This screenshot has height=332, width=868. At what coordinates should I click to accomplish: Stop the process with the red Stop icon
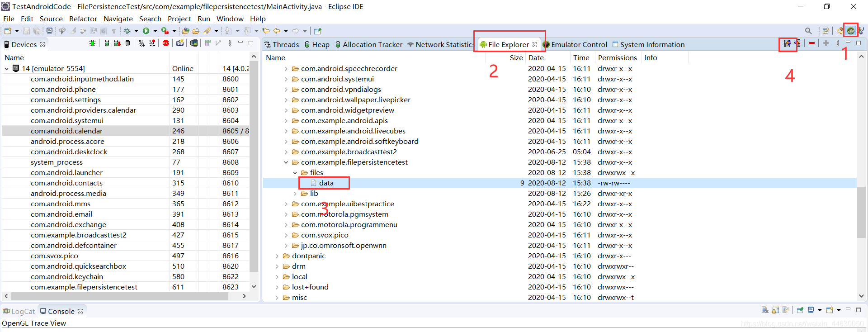coord(166,43)
